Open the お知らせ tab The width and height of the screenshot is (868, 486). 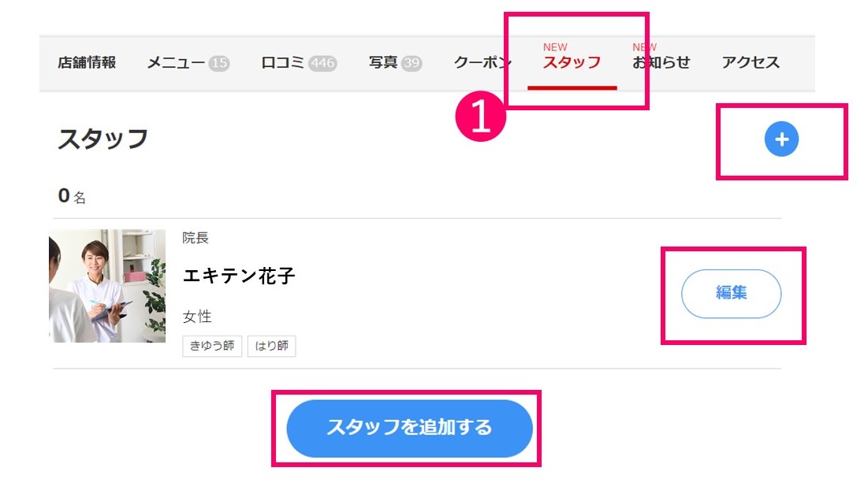661,62
